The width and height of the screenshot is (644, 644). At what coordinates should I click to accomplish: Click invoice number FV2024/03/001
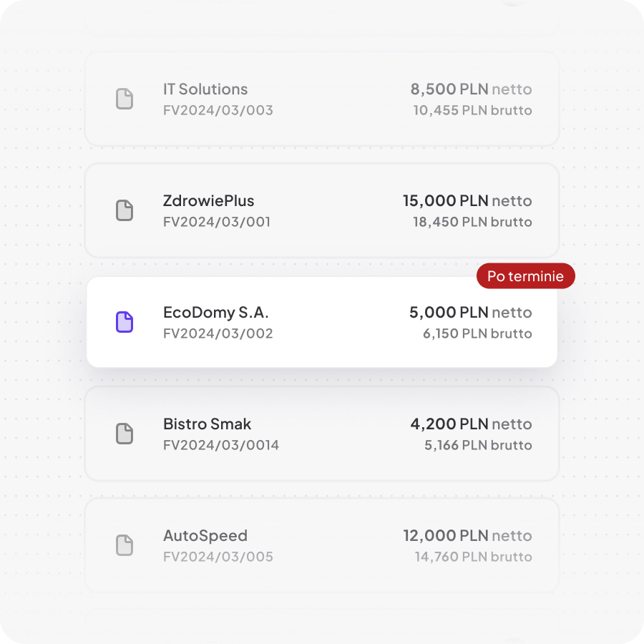(x=217, y=223)
